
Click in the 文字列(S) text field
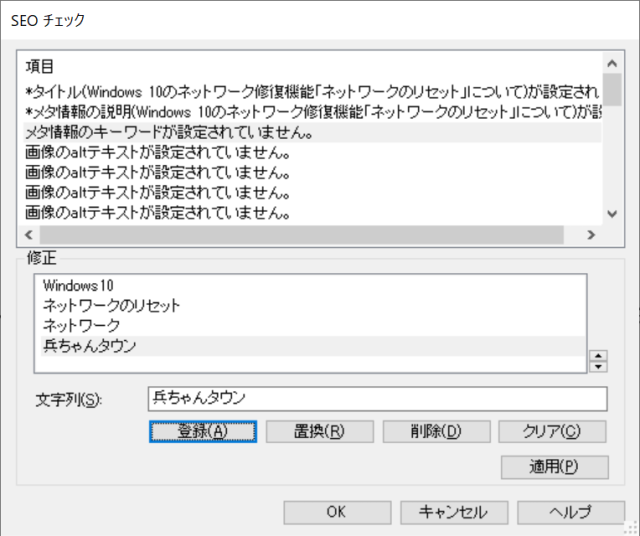tap(378, 399)
